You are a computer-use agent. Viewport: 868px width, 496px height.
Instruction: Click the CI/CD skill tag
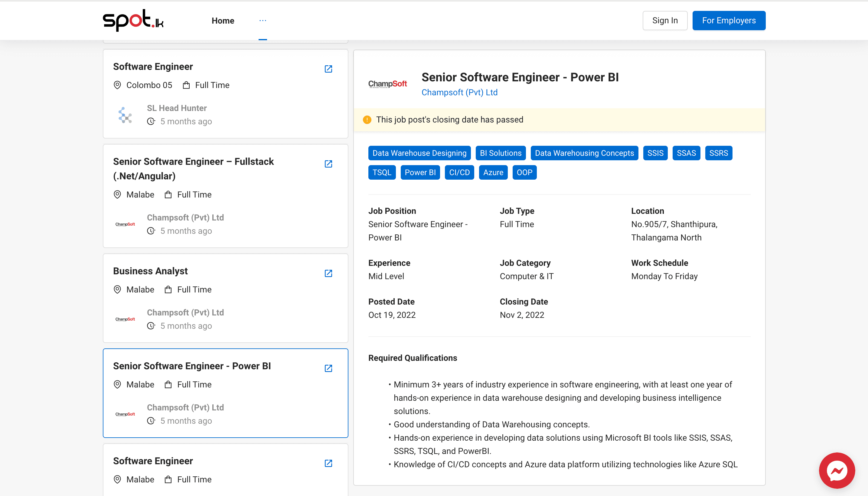pos(459,173)
